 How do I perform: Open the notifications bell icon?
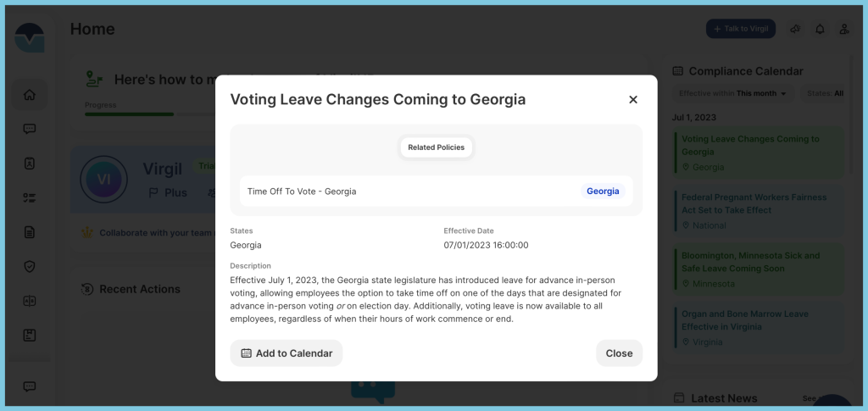coord(820,30)
